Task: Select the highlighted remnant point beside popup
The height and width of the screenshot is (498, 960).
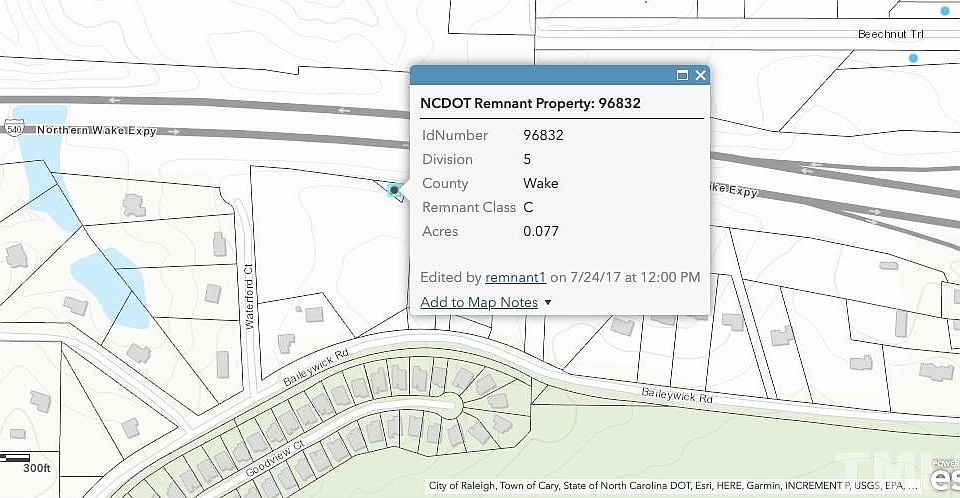Action: coord(395,189)
